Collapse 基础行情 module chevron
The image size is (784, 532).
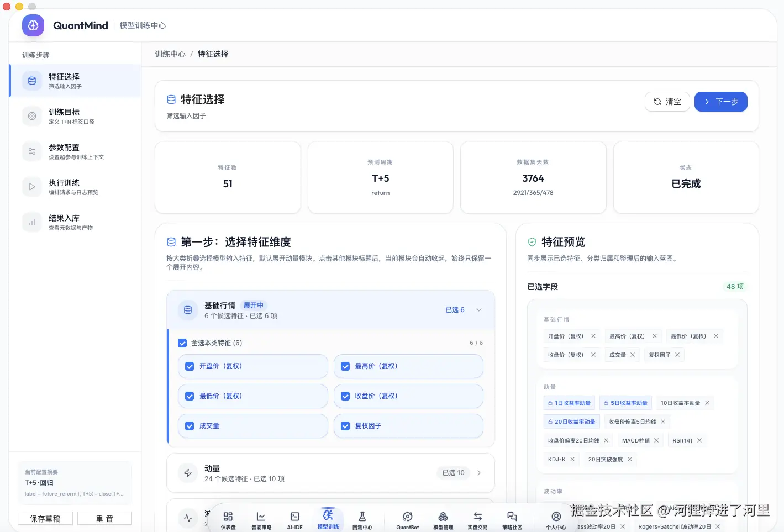[x=479, y=310]
